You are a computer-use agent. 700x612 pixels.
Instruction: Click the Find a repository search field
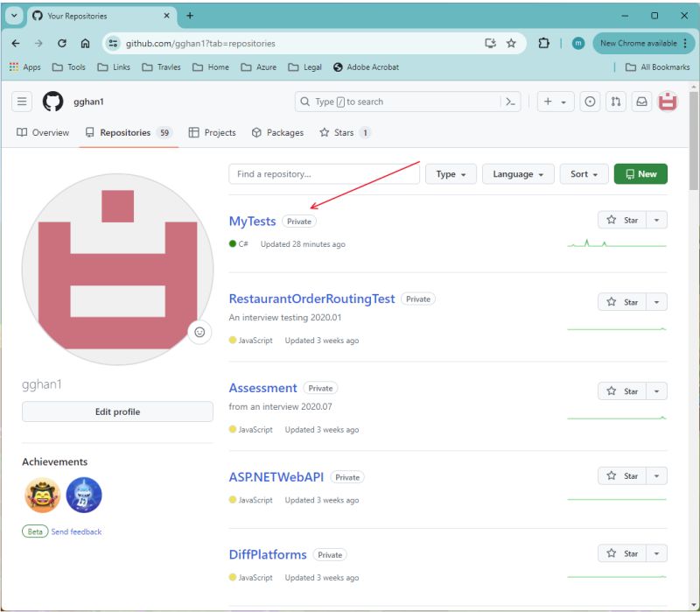(323, 174)
